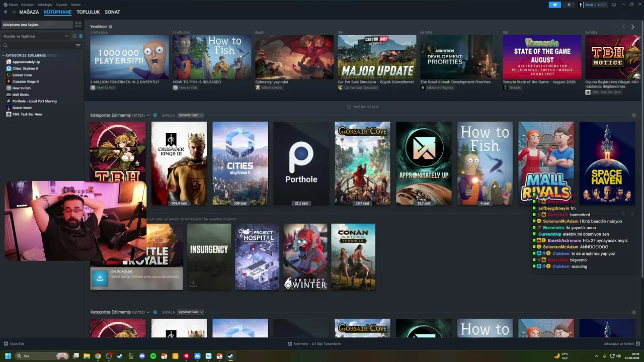Image resolution: width=644 pixels, height=362 pixels.
Task: Click the sidebar game search field
Action: [38, 46]
